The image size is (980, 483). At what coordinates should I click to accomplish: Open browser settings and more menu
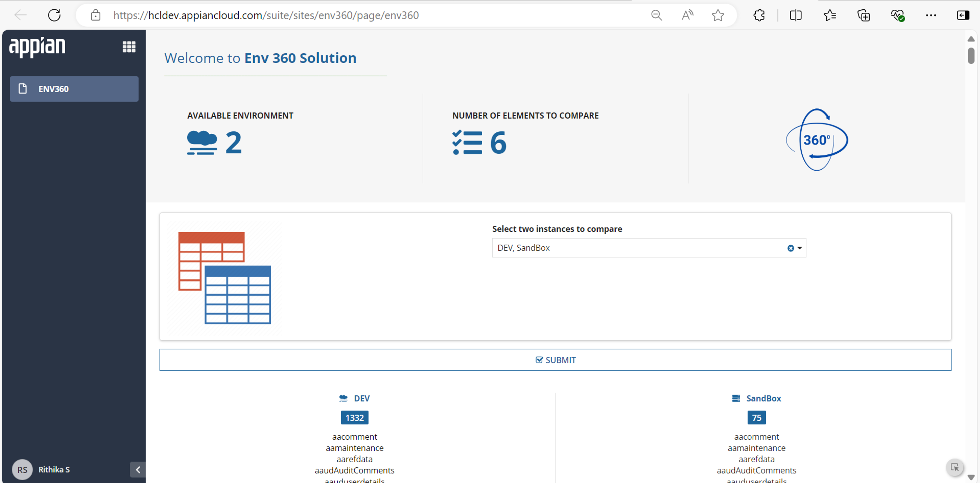pyautogui.click(x=931, y=15)
